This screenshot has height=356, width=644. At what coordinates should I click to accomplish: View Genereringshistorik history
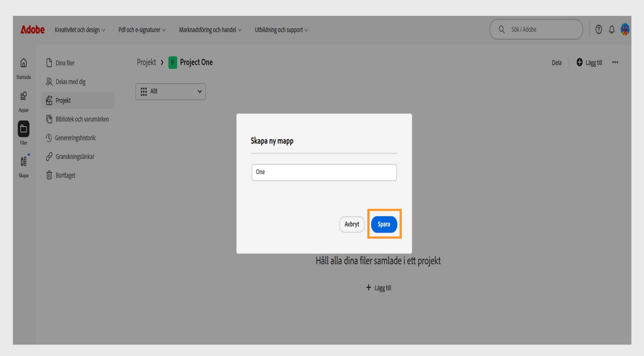coord(76,138)
